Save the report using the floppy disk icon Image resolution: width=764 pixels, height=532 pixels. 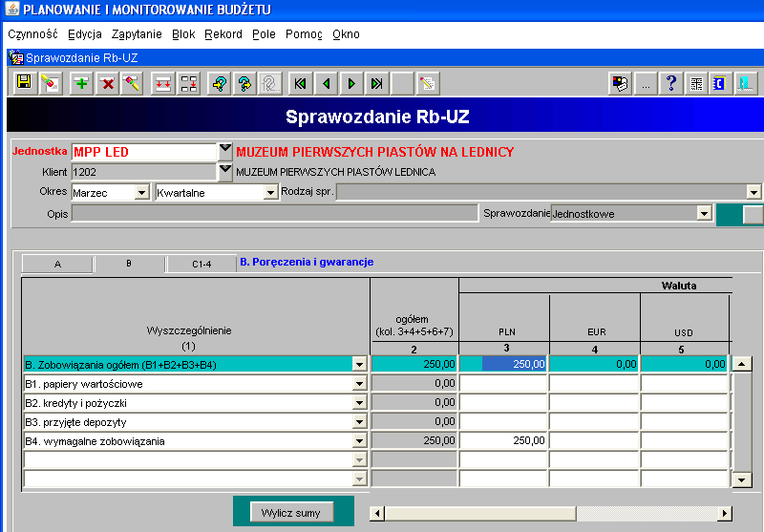point(24,83)
